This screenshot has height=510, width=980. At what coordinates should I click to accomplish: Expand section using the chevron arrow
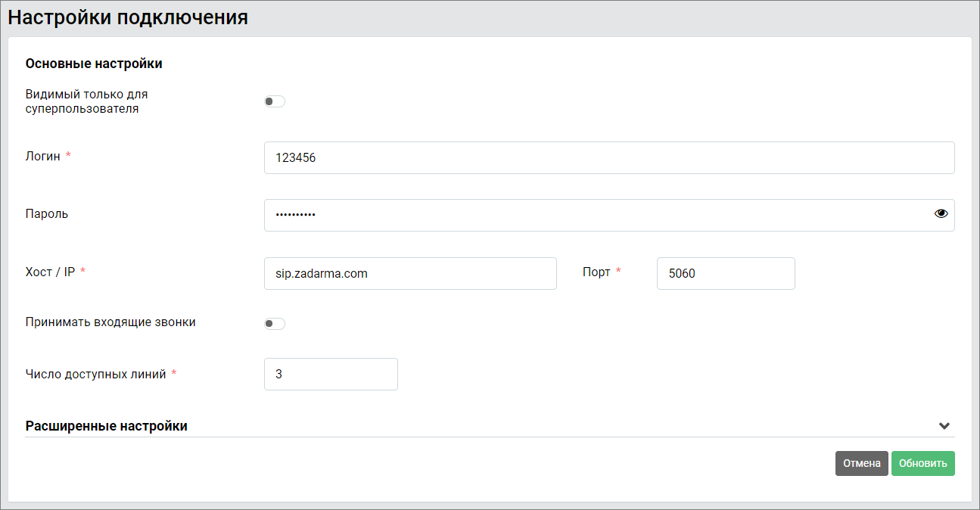(x=944, y=426)
